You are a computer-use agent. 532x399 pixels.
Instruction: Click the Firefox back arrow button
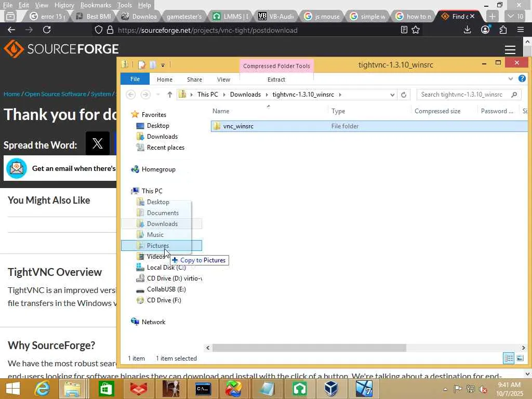point(11,30)
